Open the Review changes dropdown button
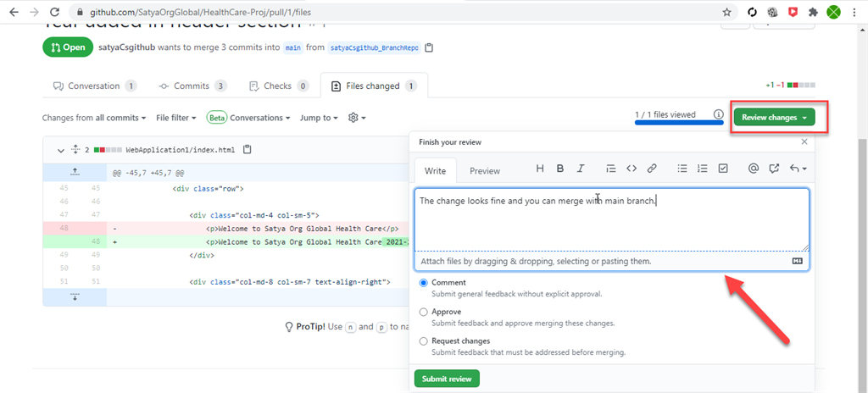Viewport: 868px width, 393px height. 775,118
